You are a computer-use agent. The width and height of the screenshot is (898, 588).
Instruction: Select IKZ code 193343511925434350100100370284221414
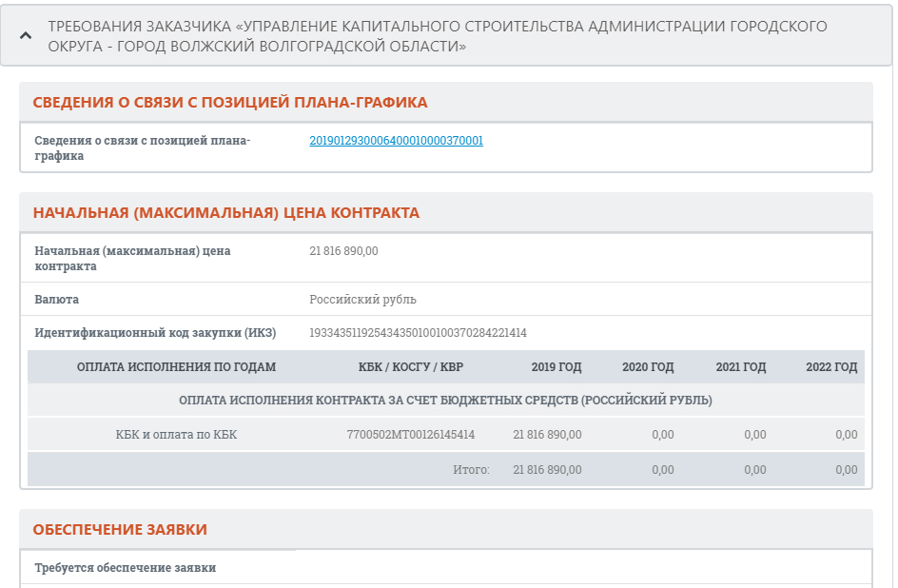pyautogui.click(x=418, y=333)
